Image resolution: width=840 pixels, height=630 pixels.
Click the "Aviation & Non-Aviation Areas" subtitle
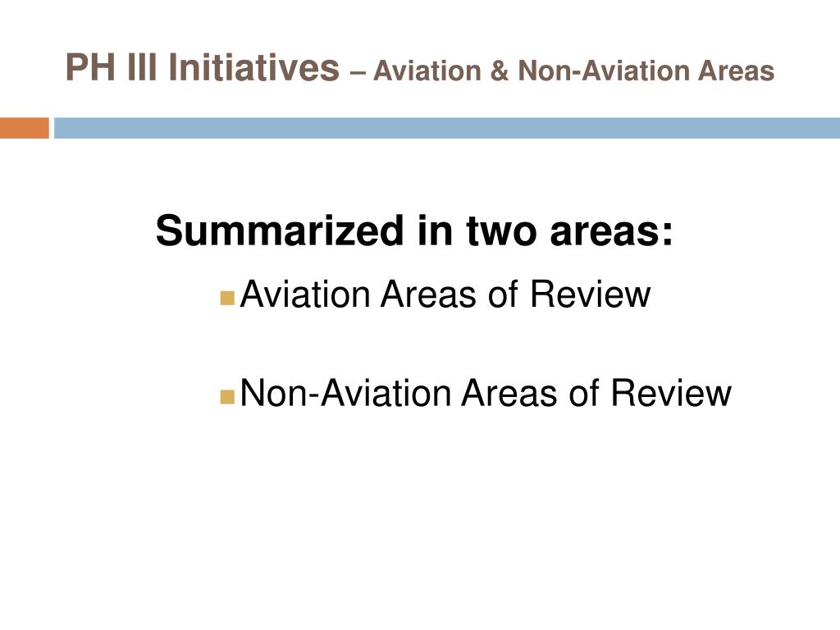pos(573,71)
